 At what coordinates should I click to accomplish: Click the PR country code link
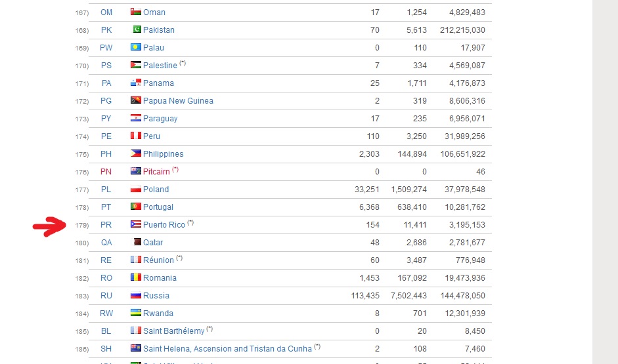tap(106, 225)
